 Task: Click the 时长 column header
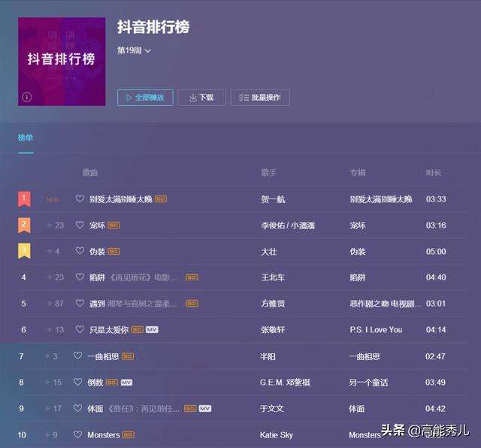tap(434, 173)
